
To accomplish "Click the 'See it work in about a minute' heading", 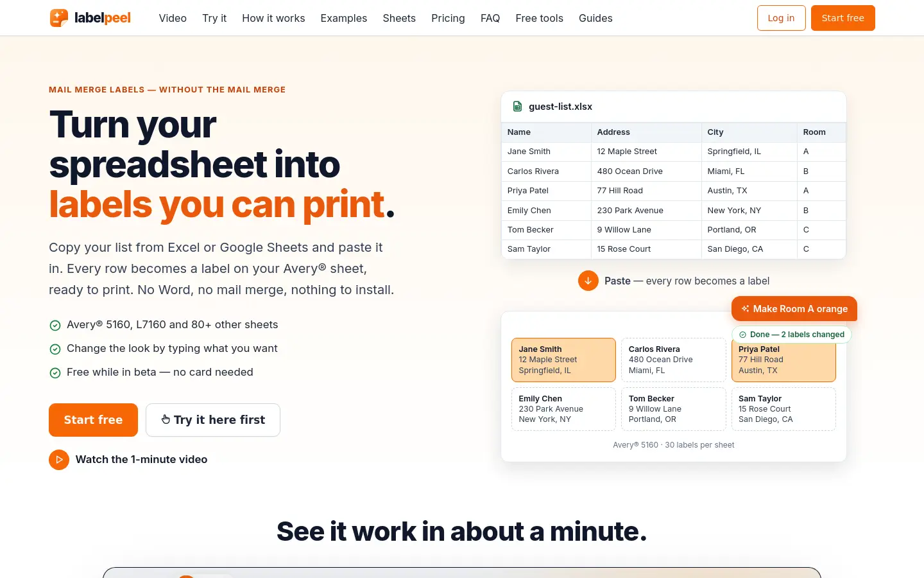I will (462, 532).
